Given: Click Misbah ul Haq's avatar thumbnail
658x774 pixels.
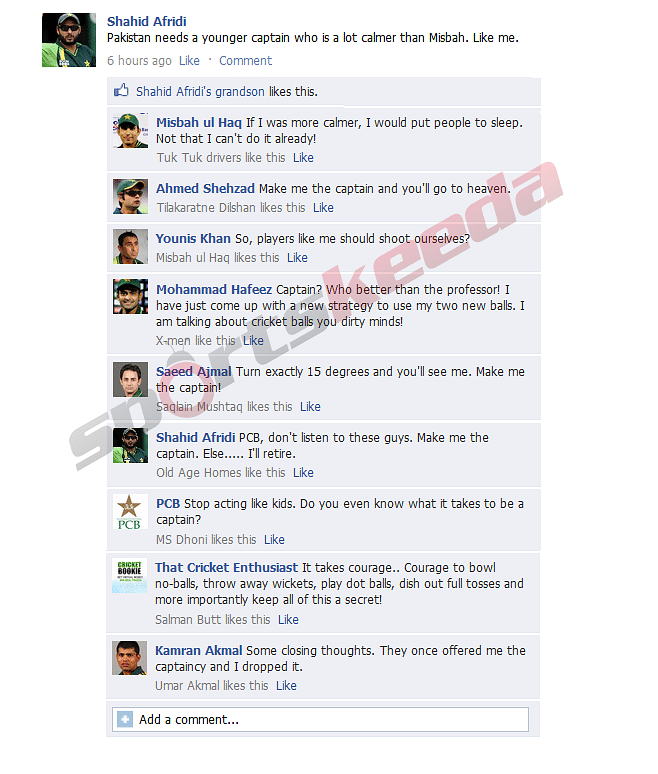Looking at the screenshot, I should pyautogui.click(x=130, y=130).
